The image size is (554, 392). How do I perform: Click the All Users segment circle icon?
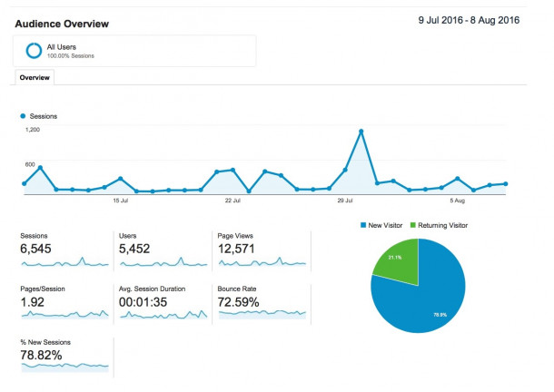point(33,51)
